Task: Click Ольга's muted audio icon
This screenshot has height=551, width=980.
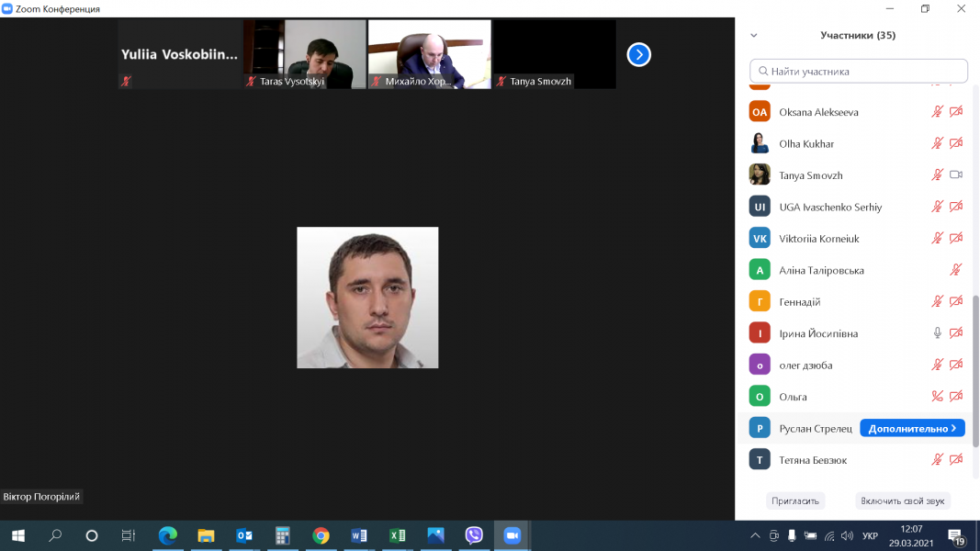Action: [x=937, y=397]
